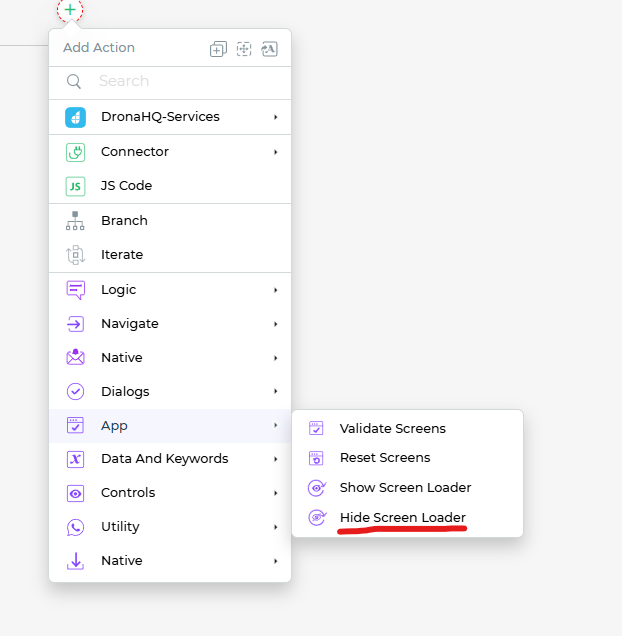Click the Validate Screens icon
Viewport: 622px width, 636px height.
click(316, 428)
